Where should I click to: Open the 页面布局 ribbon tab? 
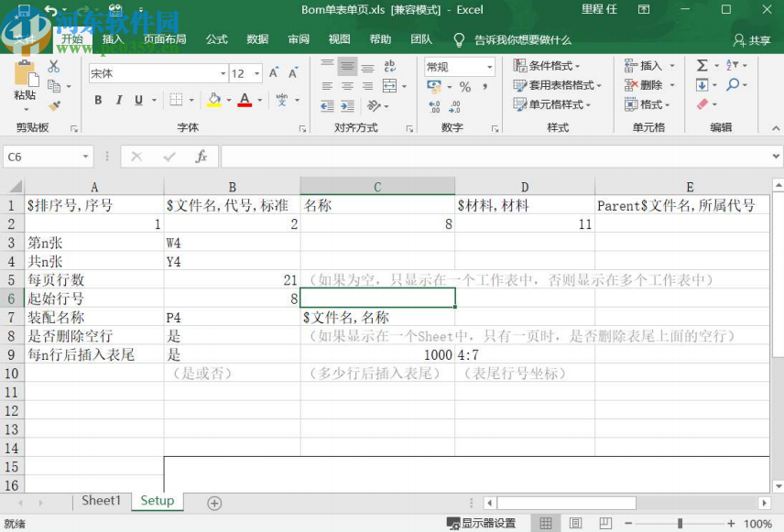[x=165, y=39]
